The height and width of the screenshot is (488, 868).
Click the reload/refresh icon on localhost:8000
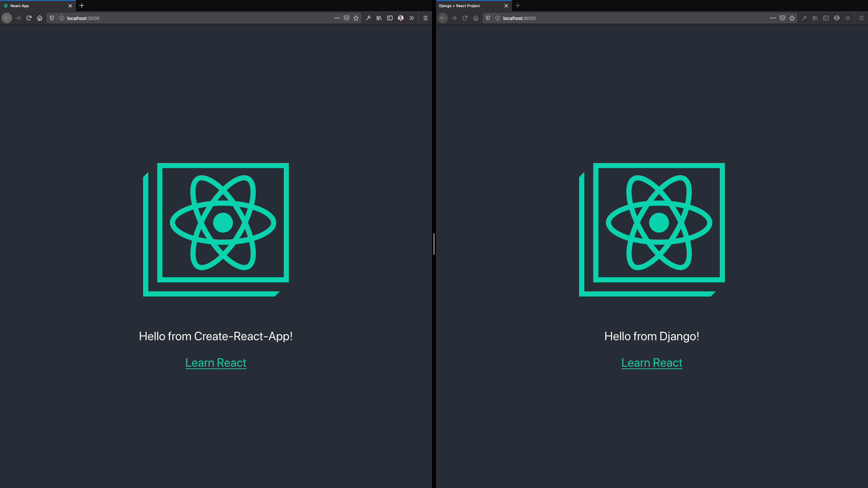465,18
